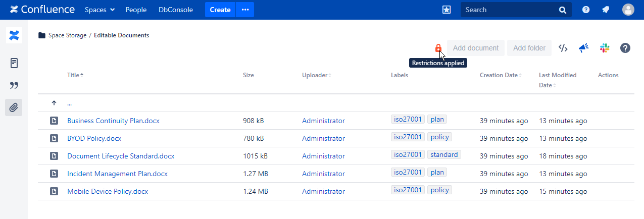Open Business Continuity Plan.docx
The image size is (644, 219).
click(113, 121)
